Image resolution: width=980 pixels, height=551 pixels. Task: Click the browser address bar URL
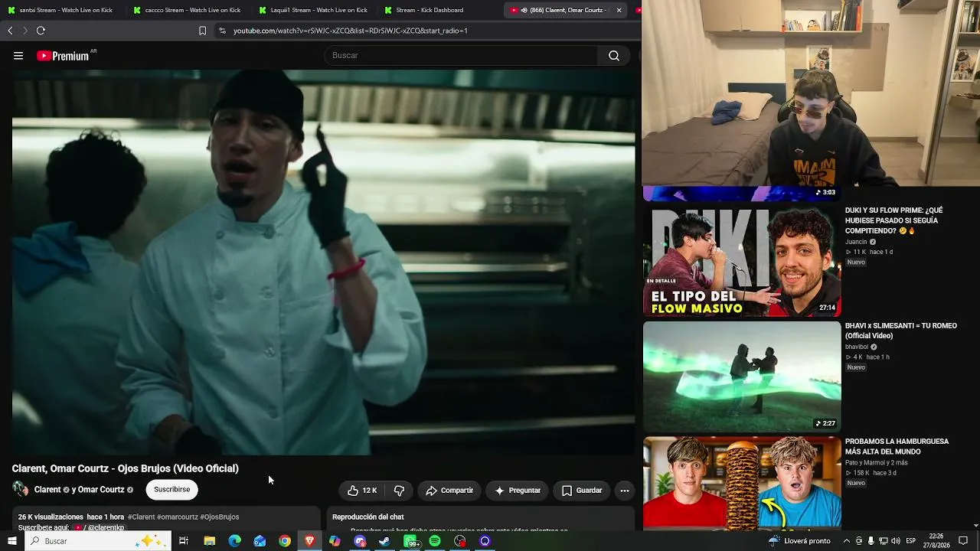[351, 31]
